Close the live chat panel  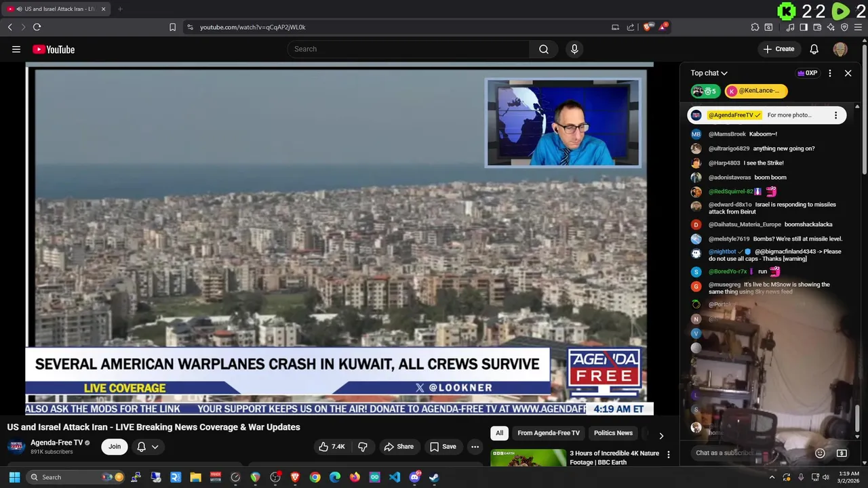click(848, 73)
